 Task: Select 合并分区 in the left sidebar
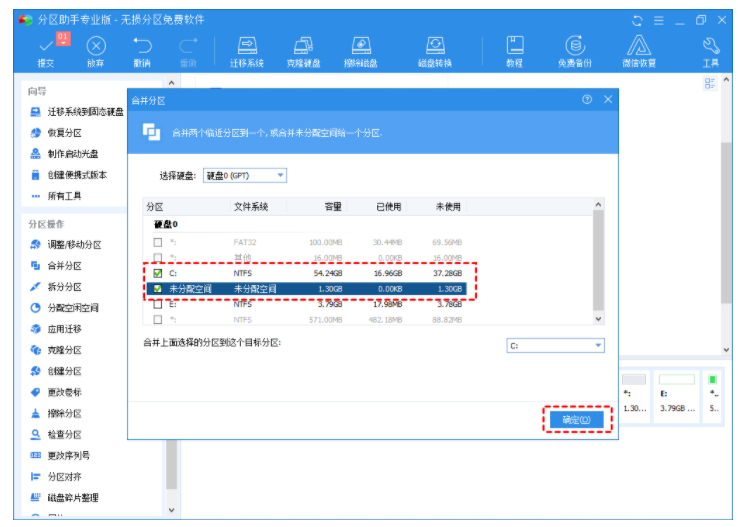(x=65, y=266)
